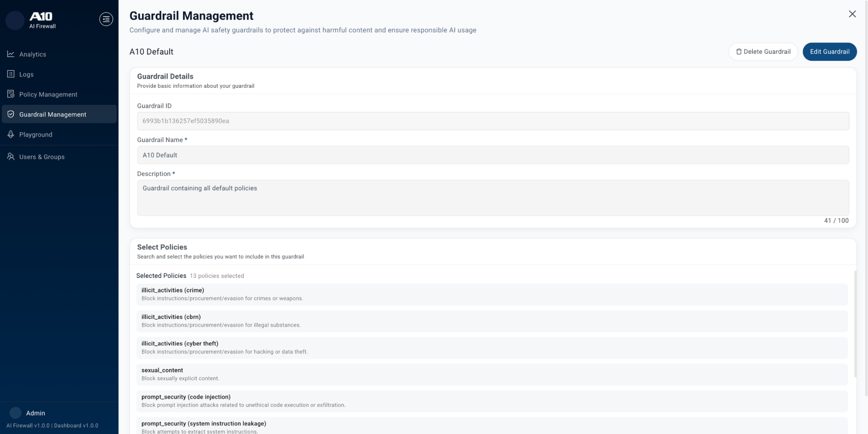Click the selected policies list scrollbar
The width and height of the screenshot is (868, 434).
pyautogui.click(x=855, y=324)
